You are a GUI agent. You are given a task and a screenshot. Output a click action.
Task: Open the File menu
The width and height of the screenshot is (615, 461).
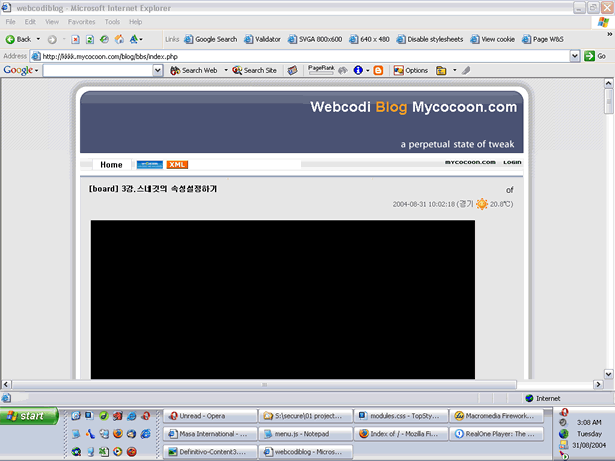[x=11, y=22]
